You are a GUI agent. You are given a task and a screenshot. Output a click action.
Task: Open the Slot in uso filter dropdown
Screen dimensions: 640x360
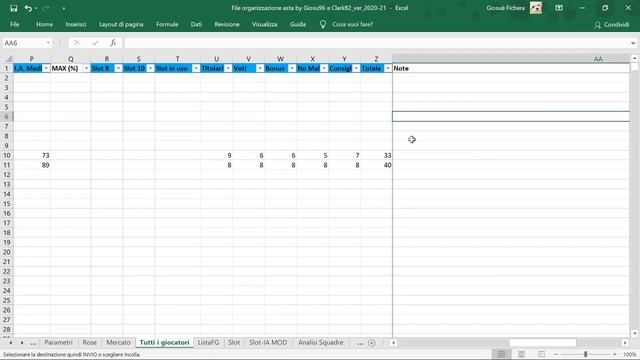pos(196,68)
